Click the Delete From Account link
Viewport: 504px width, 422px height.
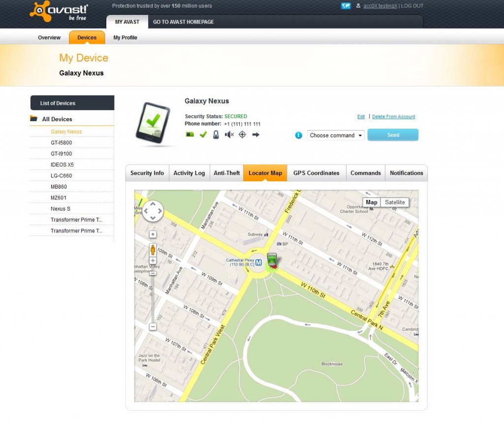coord(393,117)
